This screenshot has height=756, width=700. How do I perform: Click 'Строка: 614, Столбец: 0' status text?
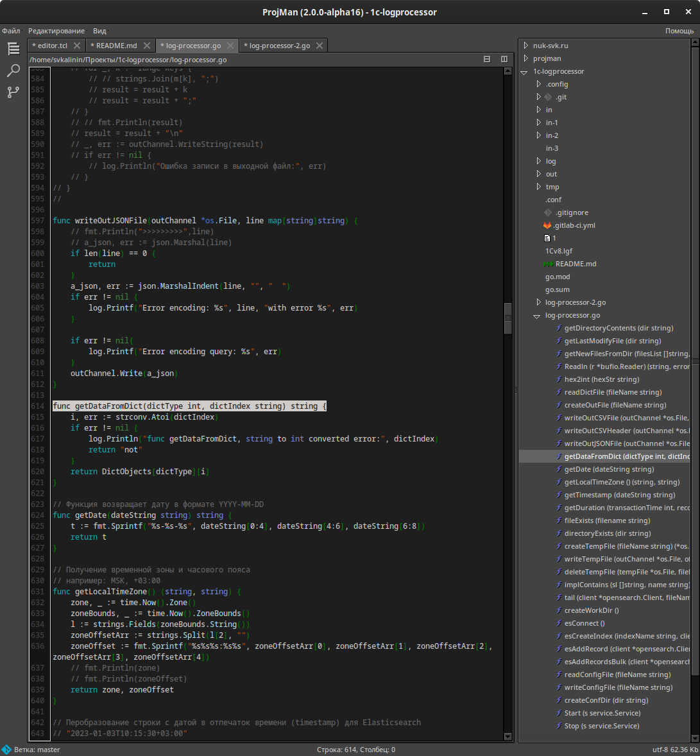click(x=356, y=750)
